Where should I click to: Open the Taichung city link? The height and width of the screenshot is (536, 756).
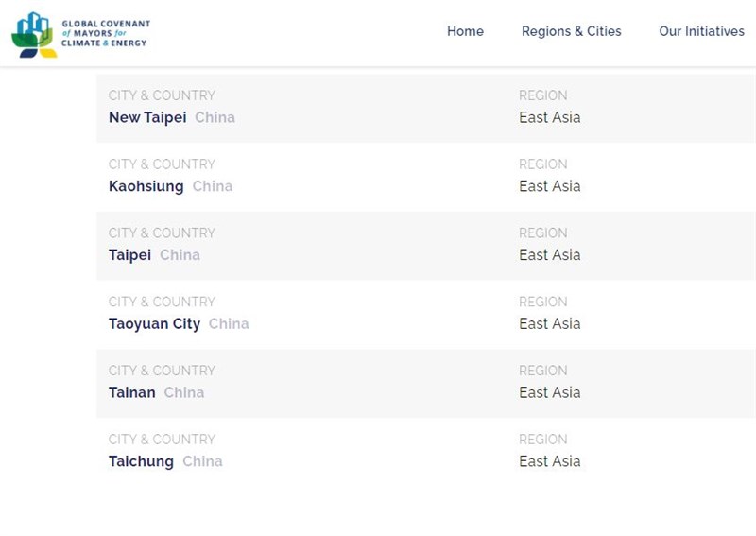pyautogui.click(x=141, y=461)
